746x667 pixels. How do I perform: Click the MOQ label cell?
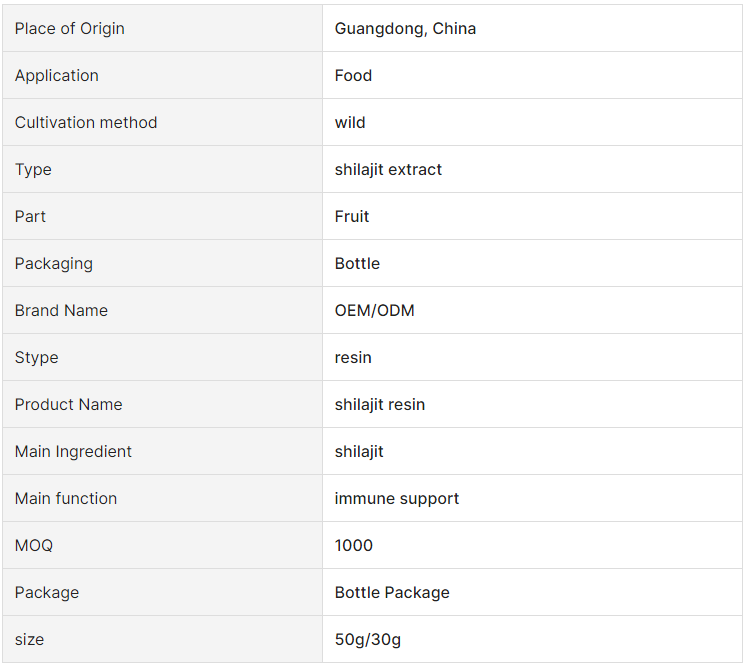(162, 546)
